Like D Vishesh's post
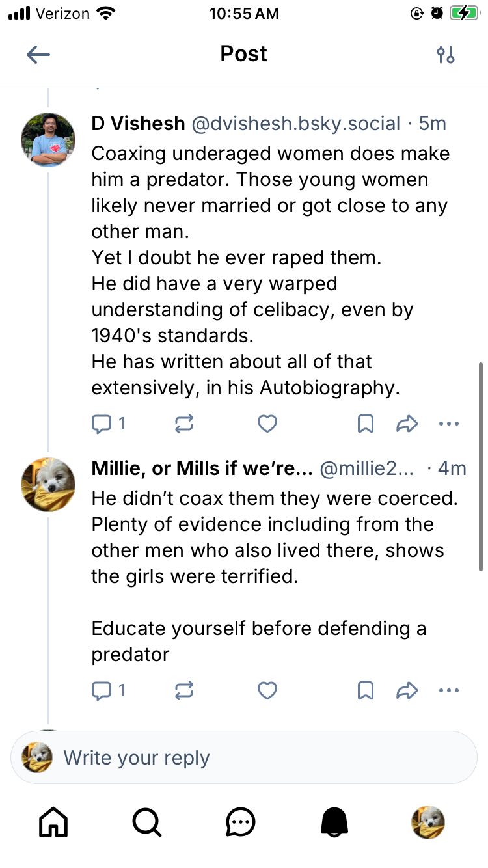Image resolution: width=488 pixels, height=868 pixels. [x=267, y=424]
